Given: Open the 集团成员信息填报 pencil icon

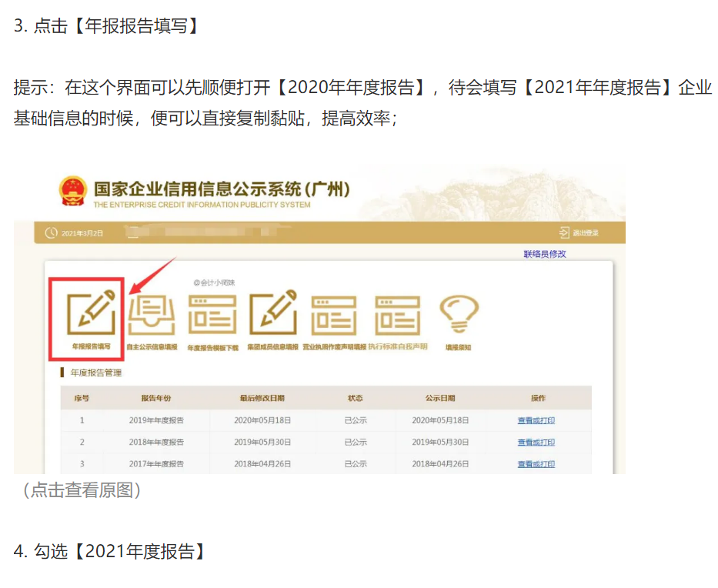Looking at the screenshot, I should point(273,312).
